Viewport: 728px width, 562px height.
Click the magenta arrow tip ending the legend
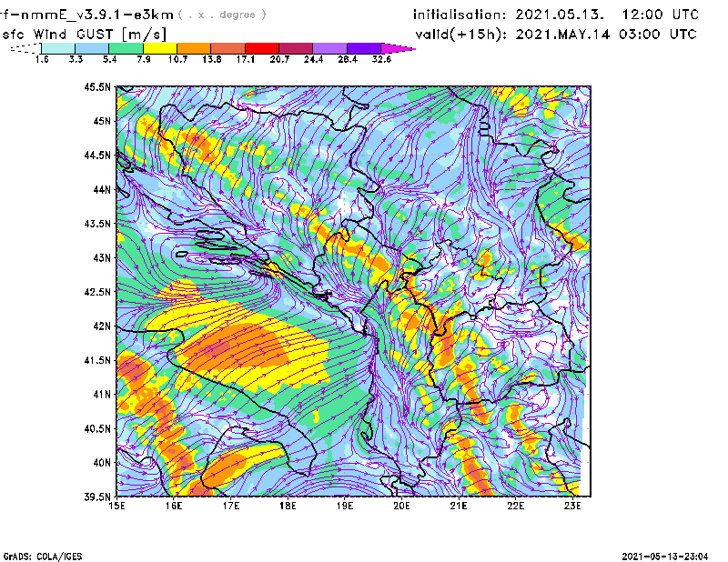click(407, 48)
